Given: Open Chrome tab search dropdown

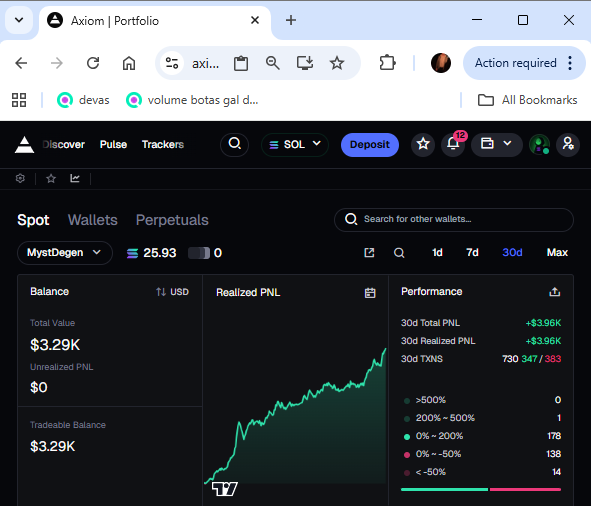Looking at the screenshot, I should tap(19, 20).
